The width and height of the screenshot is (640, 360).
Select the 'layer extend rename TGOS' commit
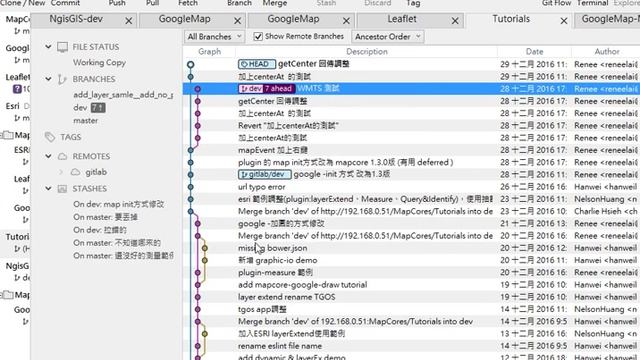pos(411,297)
